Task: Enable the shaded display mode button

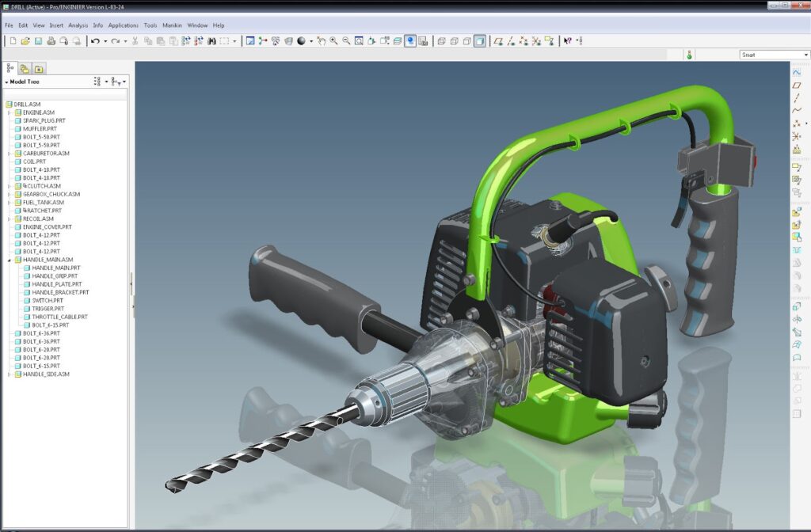Action: (x=480, y=41)
